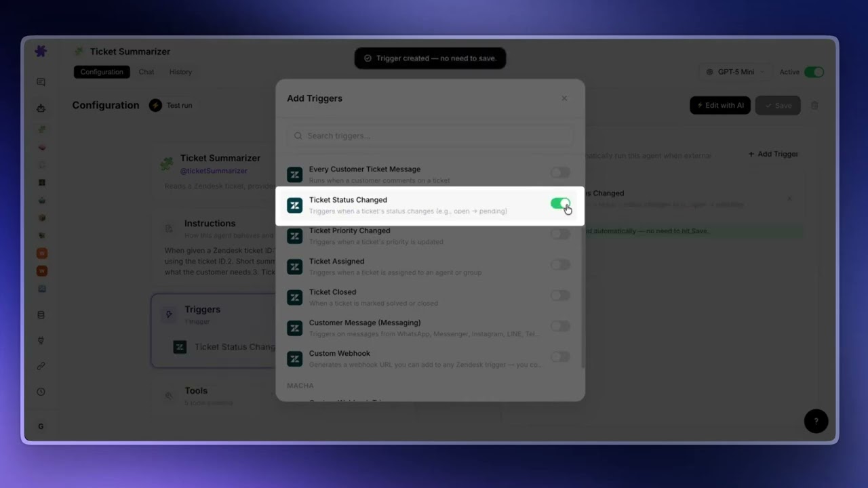Click the Ticket Summarizer puzzle icon in header

click(x=79, y=52)
